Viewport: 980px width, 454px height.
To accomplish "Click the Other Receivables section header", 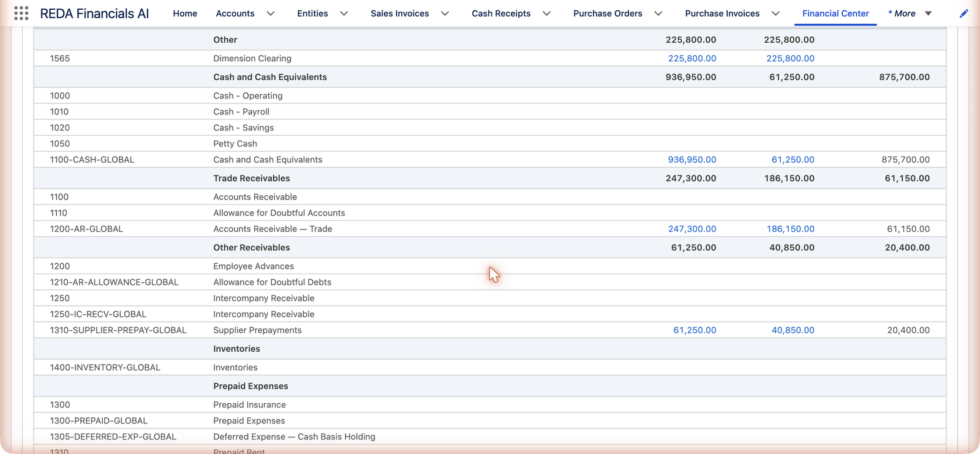I will (x=252, y=247).
